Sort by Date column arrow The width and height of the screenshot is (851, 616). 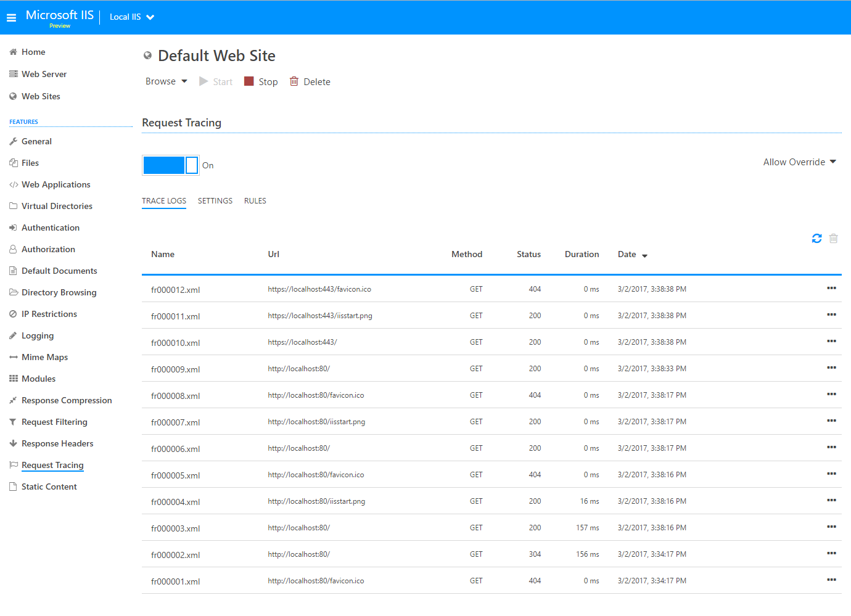pos(644,255)
